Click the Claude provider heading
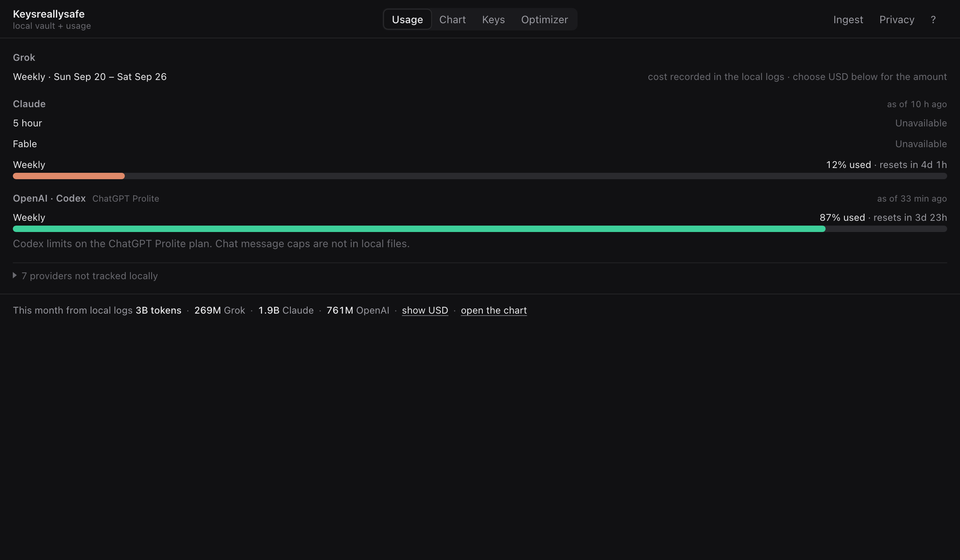Viewport: 960px width, 560px height. point(29,104)
